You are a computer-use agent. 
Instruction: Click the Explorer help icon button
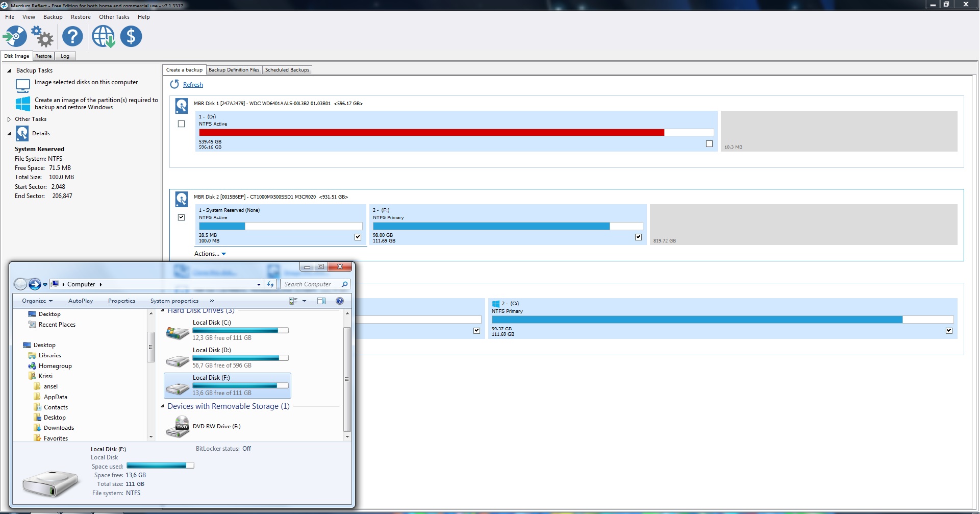pyautogui.click(x=340, y=301)
